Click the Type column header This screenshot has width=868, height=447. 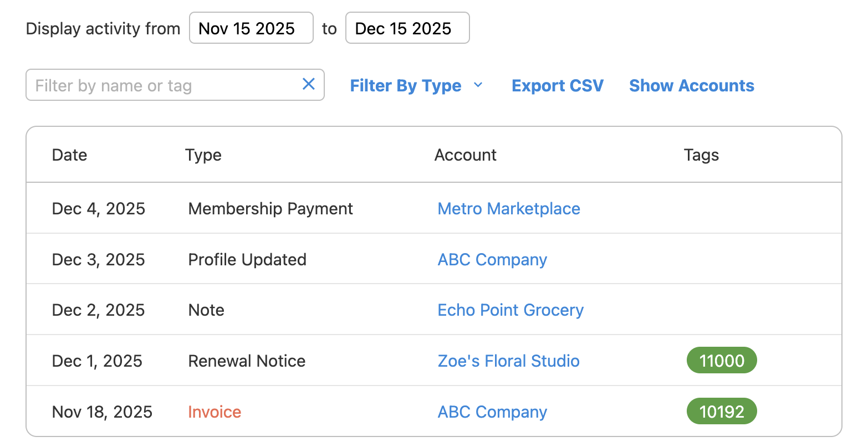click(203, 155)
